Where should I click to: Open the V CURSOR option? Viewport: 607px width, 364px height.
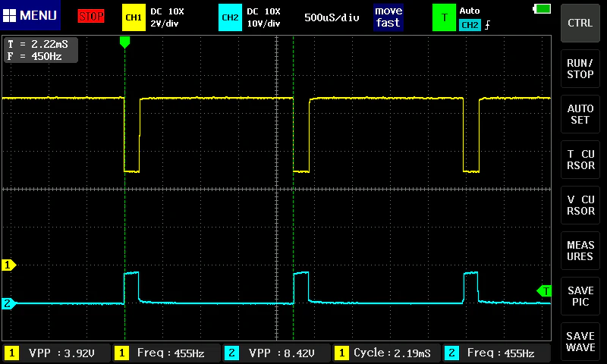tap(580, 206)
